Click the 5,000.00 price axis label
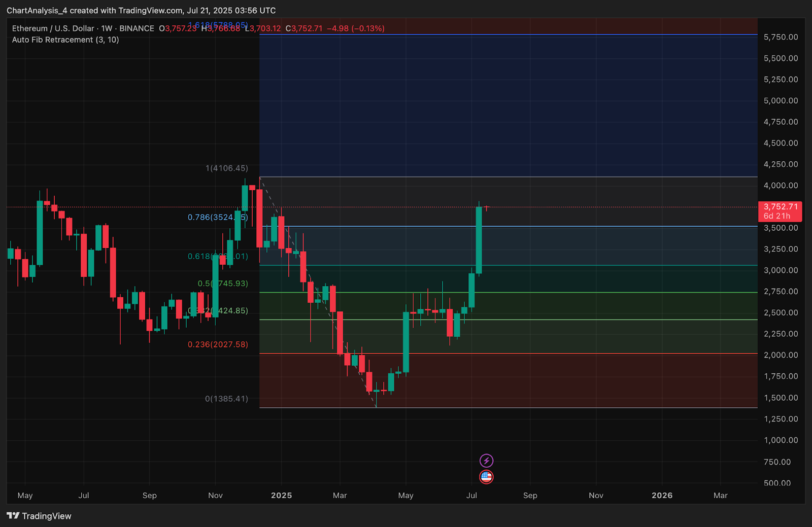This screenshot has height=527, width=812. 781,100
